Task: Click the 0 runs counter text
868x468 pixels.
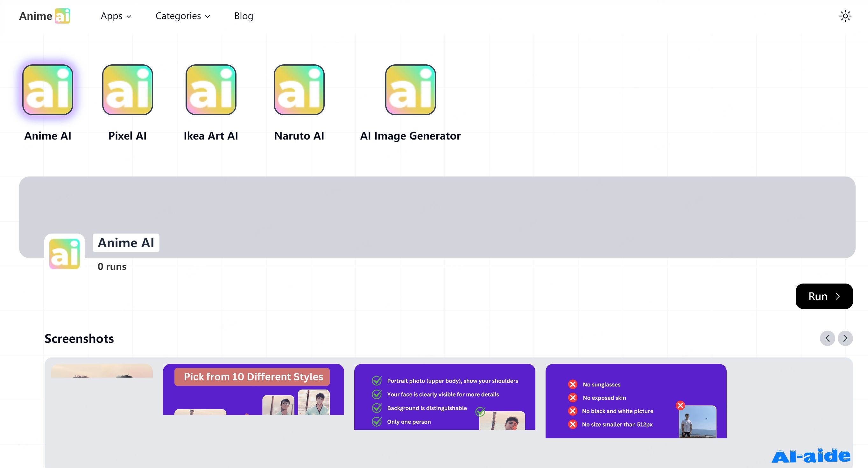Action: click(112, 266)
